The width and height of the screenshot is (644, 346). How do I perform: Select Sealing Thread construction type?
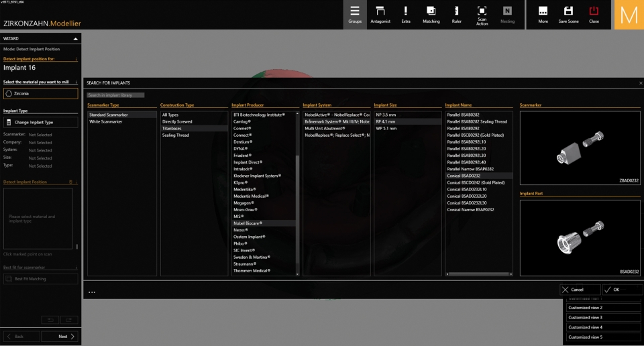click(x=194, y=135)
